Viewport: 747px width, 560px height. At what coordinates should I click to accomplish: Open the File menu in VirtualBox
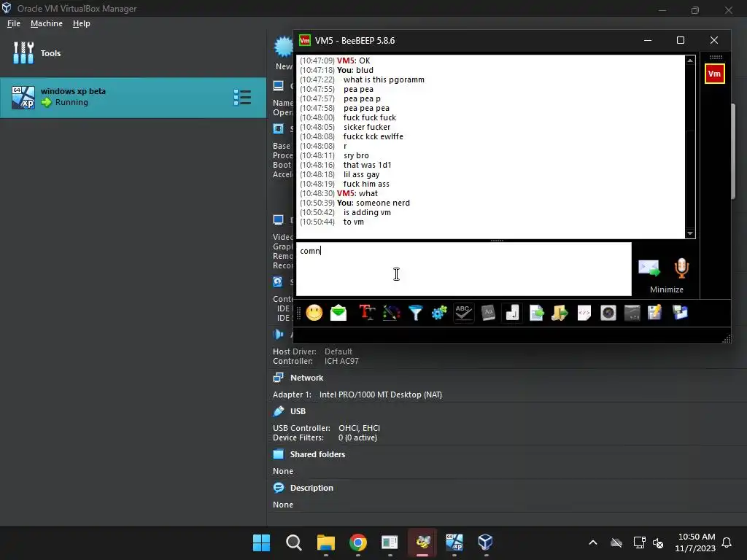(14, 23)
